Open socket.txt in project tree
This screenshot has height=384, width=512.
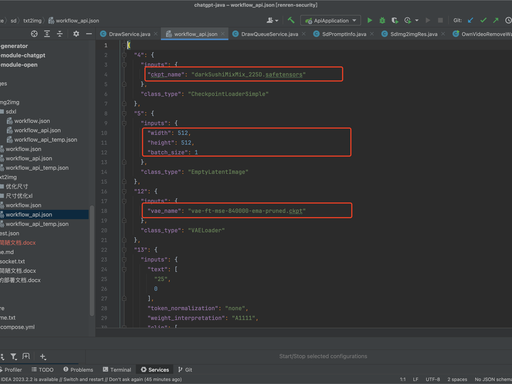(12, 261)
